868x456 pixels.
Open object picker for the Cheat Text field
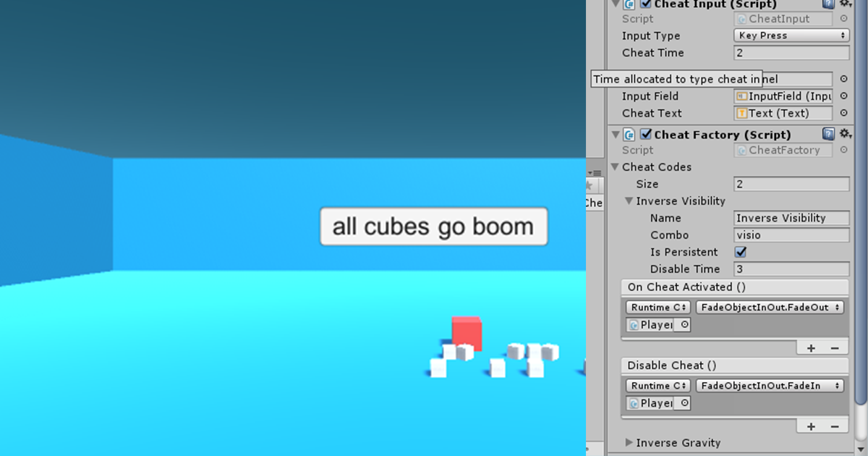[843, 113]
